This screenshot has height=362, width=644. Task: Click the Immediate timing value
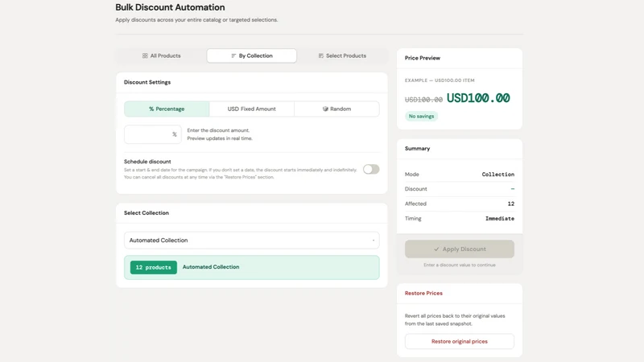500,218
